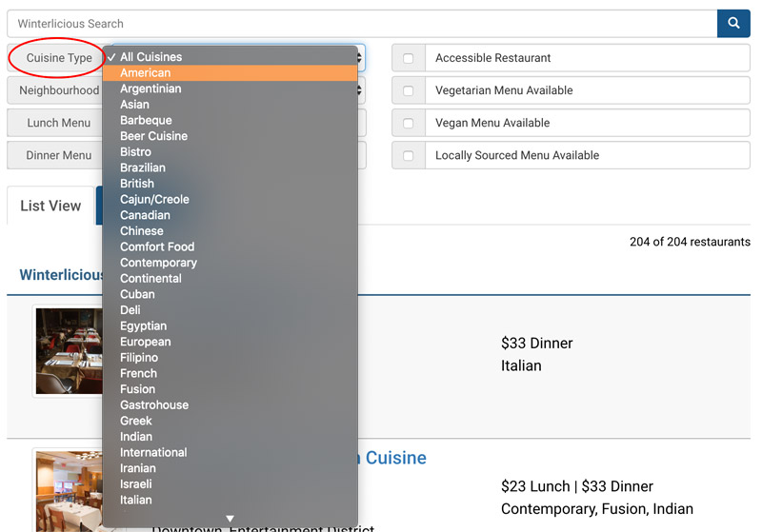Click the Dinner Menu label
This screenshot has height=532, width=762.
click(59, 155)
